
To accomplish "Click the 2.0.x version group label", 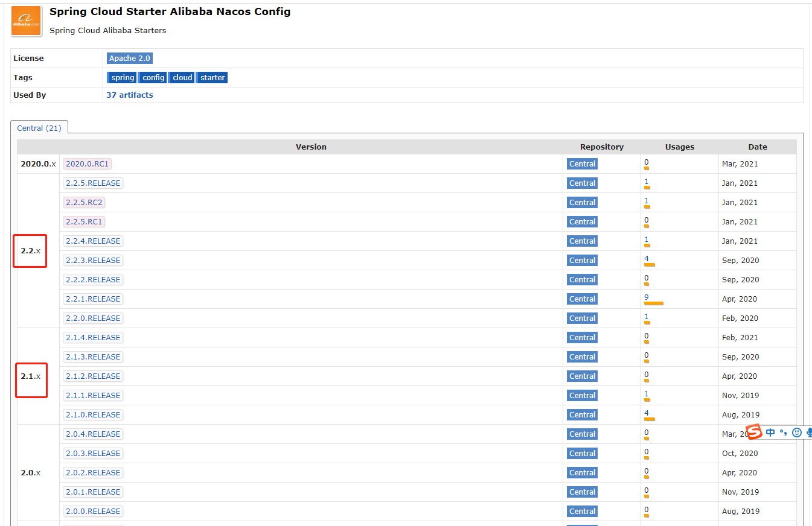I will click(31, 473).
